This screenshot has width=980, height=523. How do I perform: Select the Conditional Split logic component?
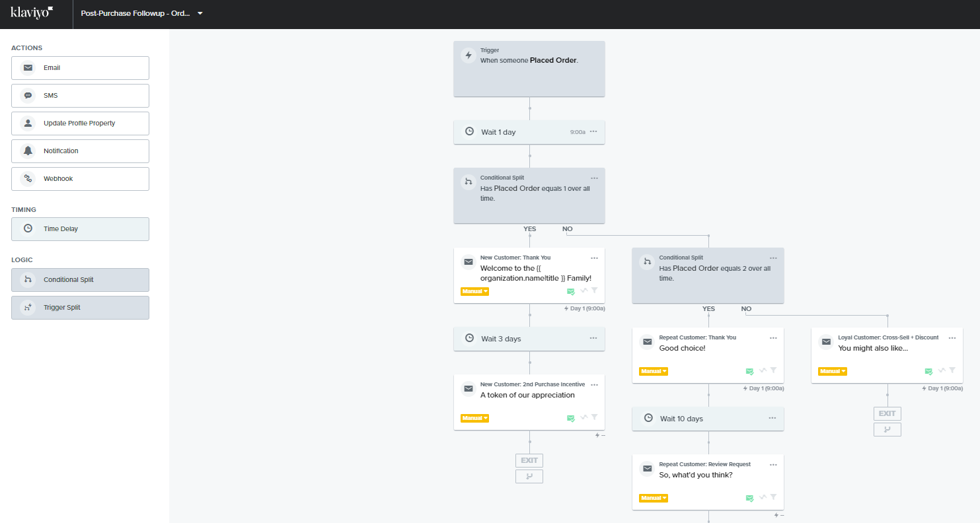click(x=80, y=280)
